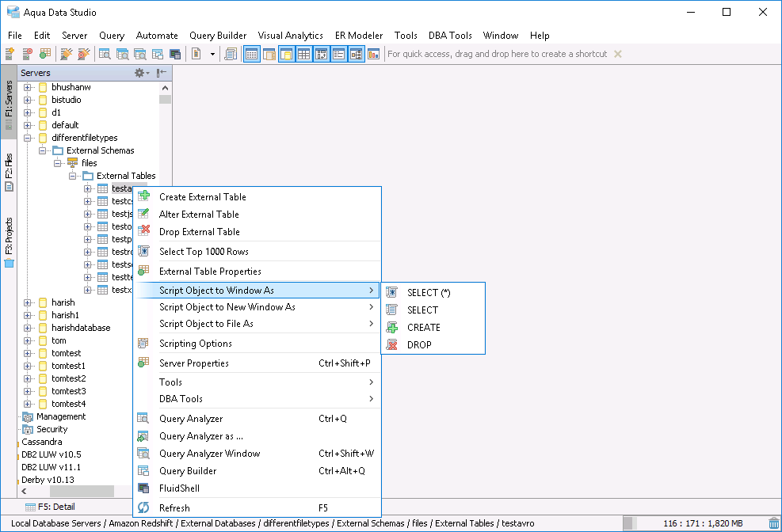Viewport: 782px width, 532px height.
Task: Click the new document toolbar icon
Action: [x=196, y=54]
